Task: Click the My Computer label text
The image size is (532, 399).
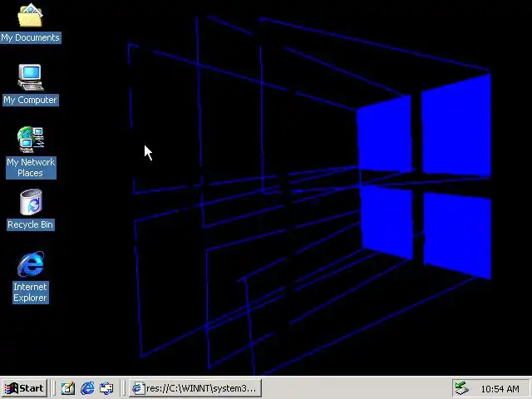Action: point(31,100)
